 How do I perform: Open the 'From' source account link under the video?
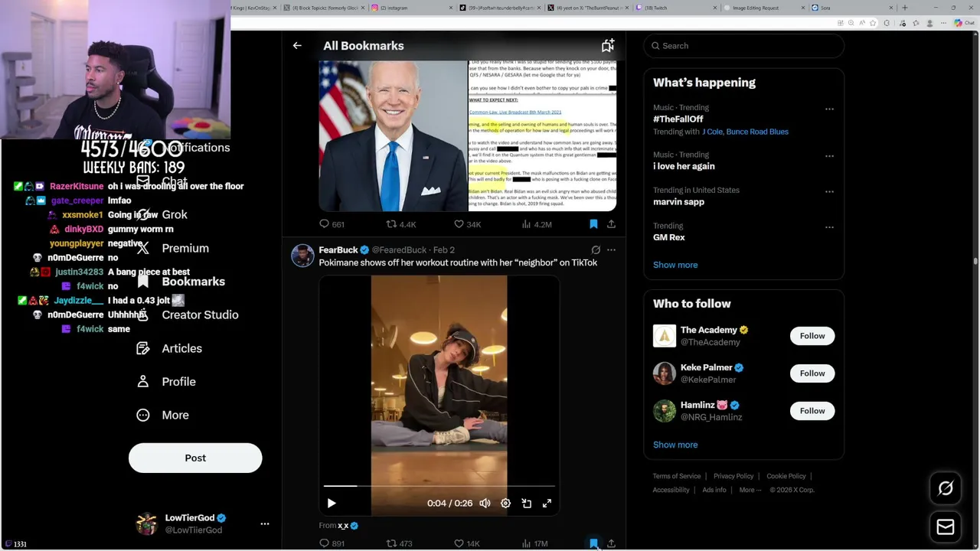click(348, 526)
